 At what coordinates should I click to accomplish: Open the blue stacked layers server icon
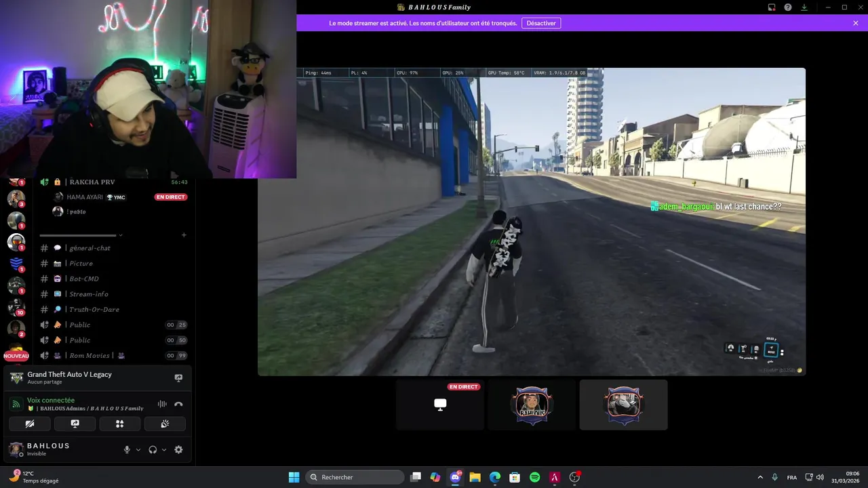(x=16, y=264)
